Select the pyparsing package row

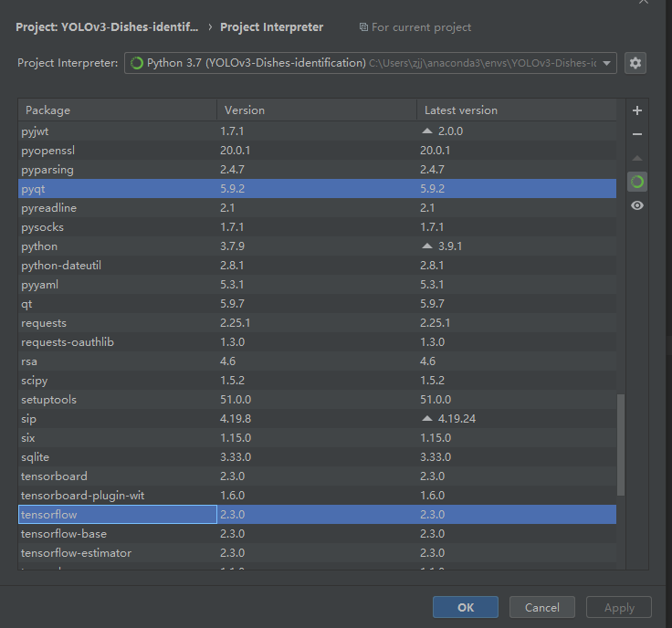click(317, 170)
